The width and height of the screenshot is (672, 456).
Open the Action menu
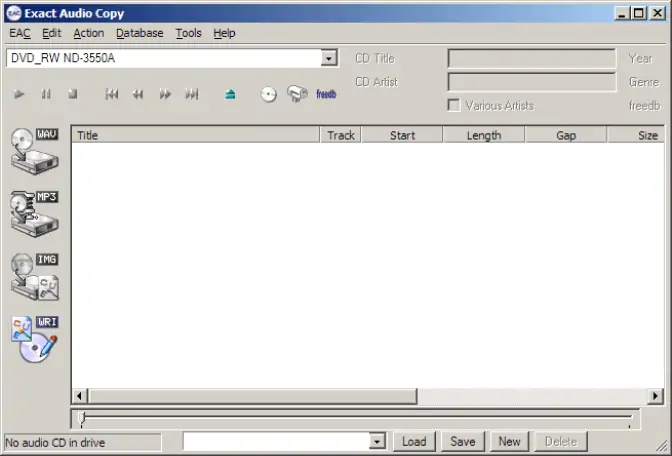89,33
